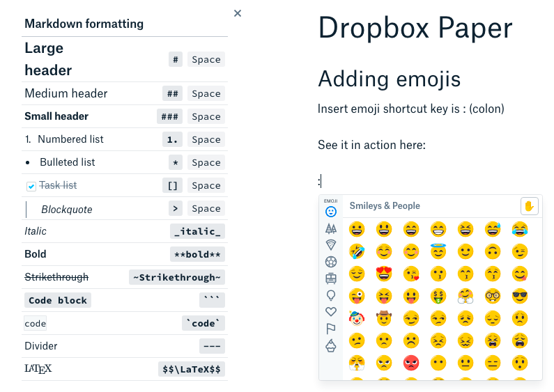
Task: Open the flag emoji category
Action: click(331, 329)
